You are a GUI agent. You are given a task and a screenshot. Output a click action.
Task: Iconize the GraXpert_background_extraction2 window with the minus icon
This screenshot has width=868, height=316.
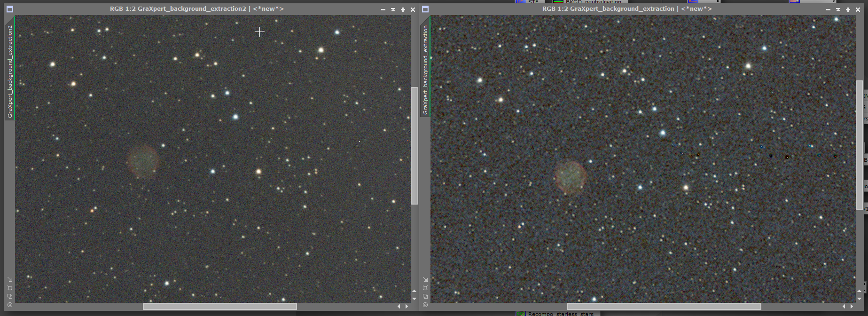tap(383, 9)
